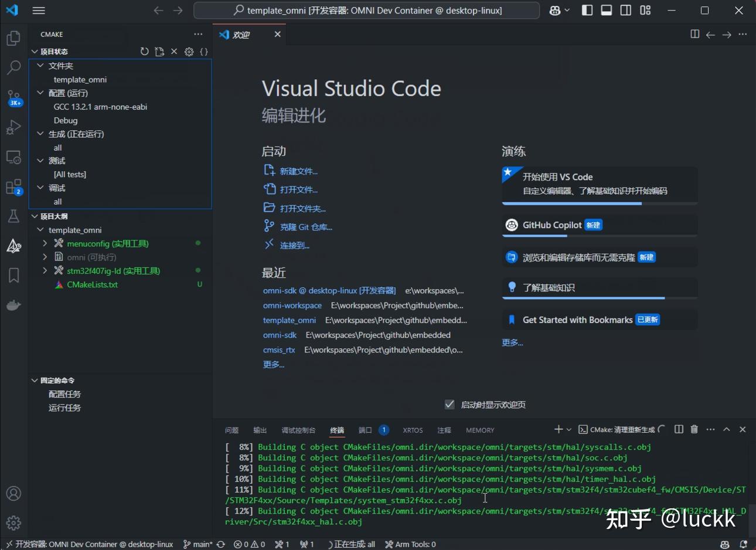Expand the omni executable tree item
The height and width of the screenshot is (550, 756).
(x=45, y=257)
